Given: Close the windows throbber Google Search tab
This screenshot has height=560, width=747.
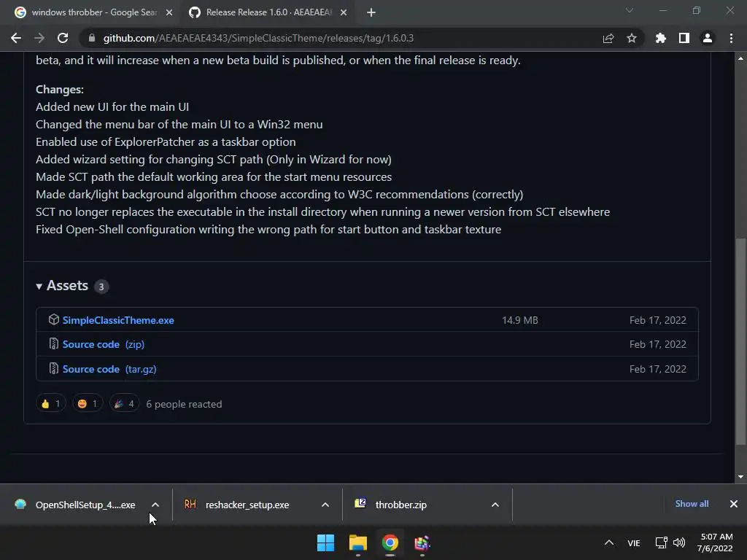Looking at the screenshot, I should [x=169, y=12].
